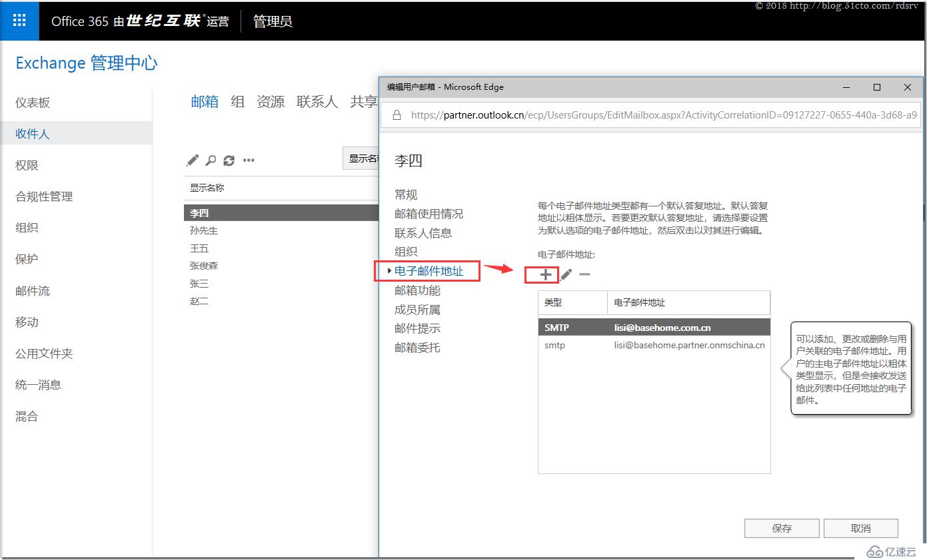Edit the selected email address with pencil icon
The width and height of the screenshot is (927, 560).
coord(566,274)
